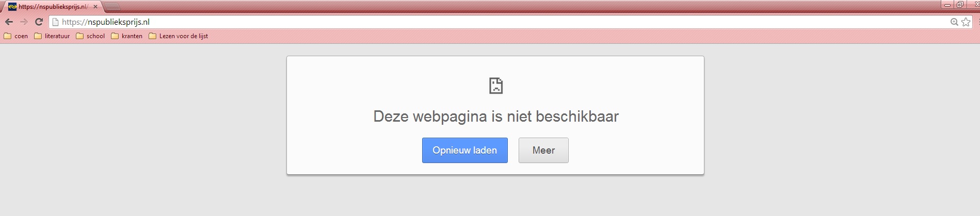Close the nspublieksprijs.nl tab
Viewport: 980px width, 216px height.
click(95, 7)
